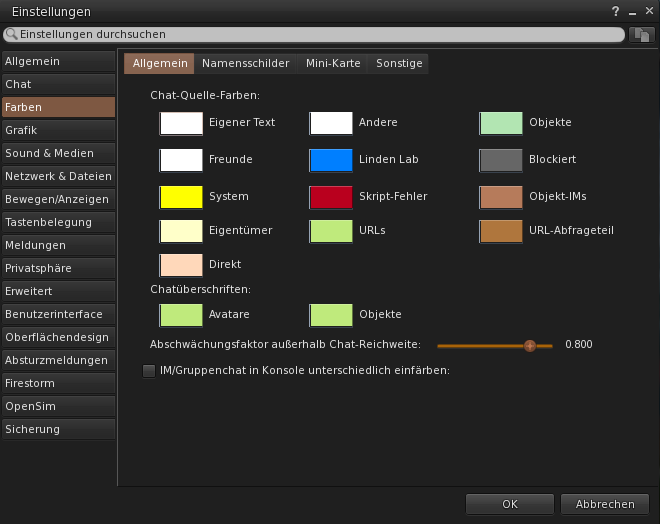
Task: Switch to the Namensschilder tab
Action: tap(245, 63)
